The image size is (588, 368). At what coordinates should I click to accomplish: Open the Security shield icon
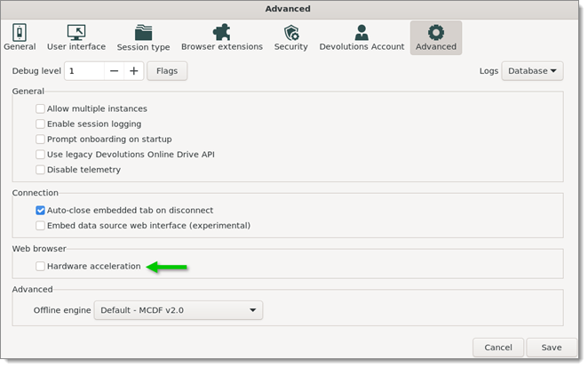coord(291,33)
